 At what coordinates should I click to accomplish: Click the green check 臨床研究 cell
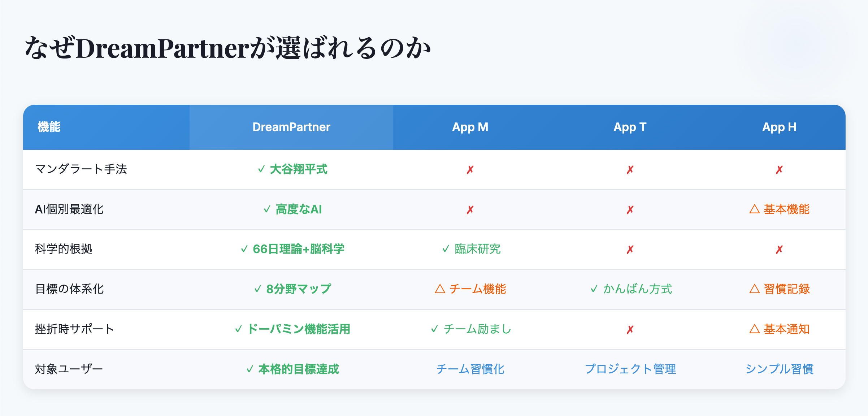471,249
